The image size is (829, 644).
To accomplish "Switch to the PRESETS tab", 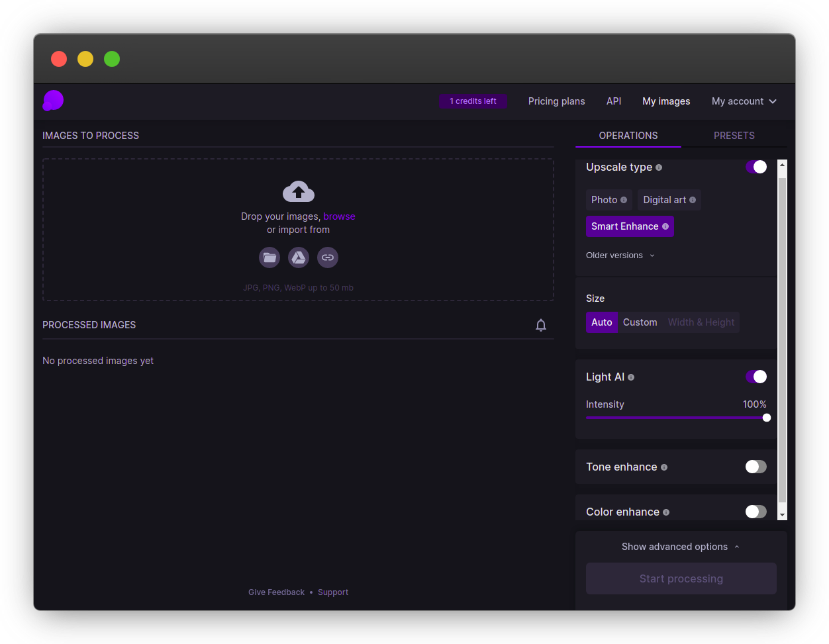I will [734, 136].
